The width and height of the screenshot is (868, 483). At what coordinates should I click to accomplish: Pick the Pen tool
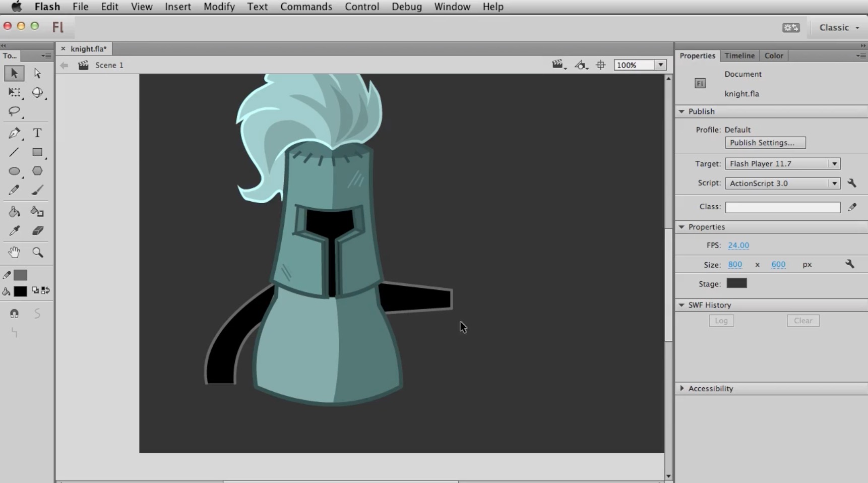(x=14, y=133)
